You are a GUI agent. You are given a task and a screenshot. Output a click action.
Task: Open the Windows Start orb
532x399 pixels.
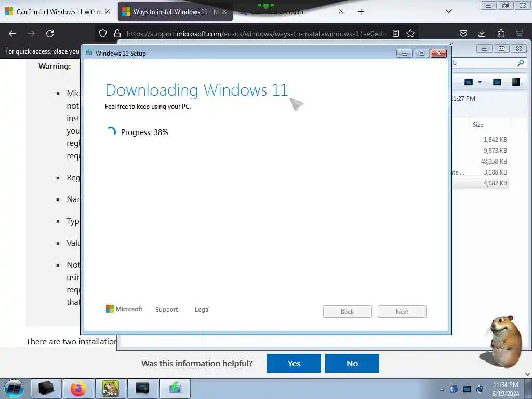[14, 389]
